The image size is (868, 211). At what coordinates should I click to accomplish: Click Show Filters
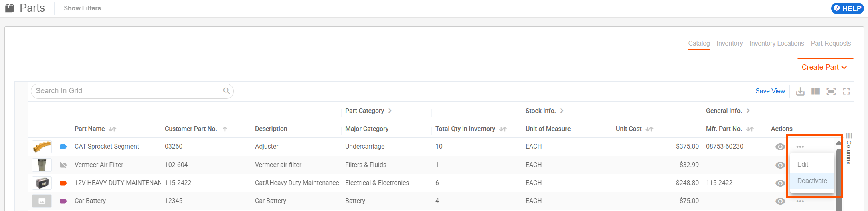[x=82, y=8]
